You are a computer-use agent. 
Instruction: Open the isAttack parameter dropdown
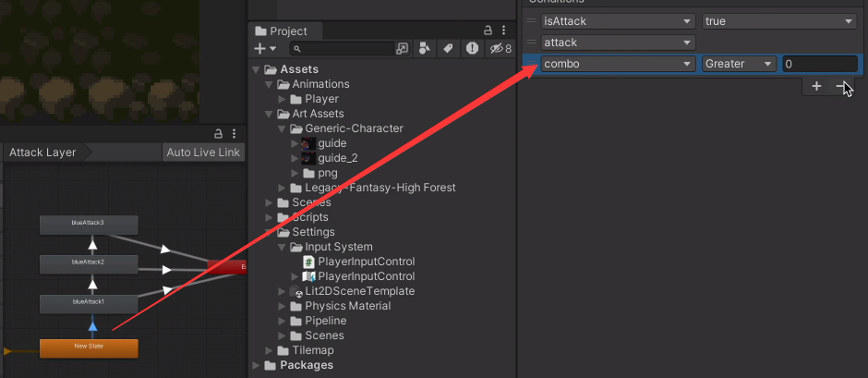pyautogui.click(x=618, y=21)
